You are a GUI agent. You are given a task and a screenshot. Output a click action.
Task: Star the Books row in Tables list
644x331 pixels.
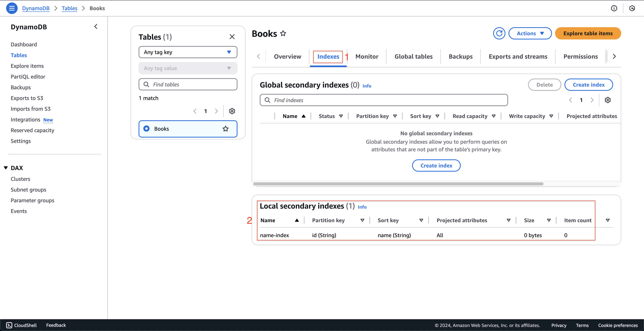tap(226, 129)
